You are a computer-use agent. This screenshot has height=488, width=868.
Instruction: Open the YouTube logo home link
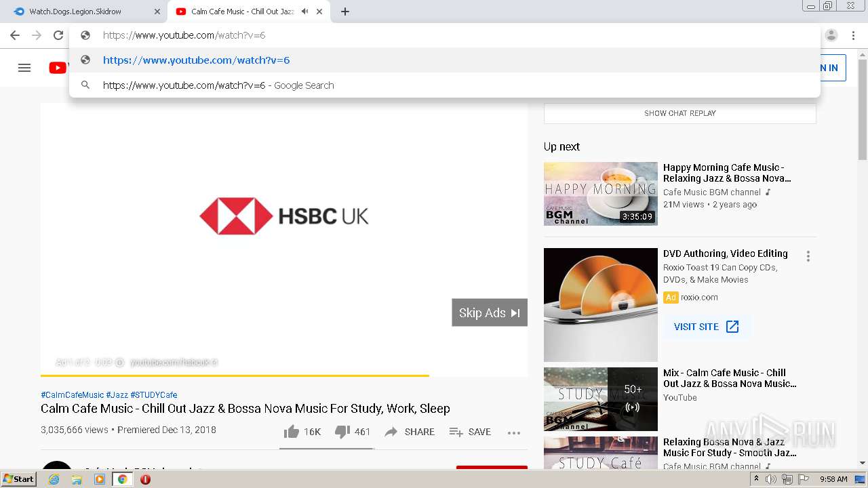point(58,68)
